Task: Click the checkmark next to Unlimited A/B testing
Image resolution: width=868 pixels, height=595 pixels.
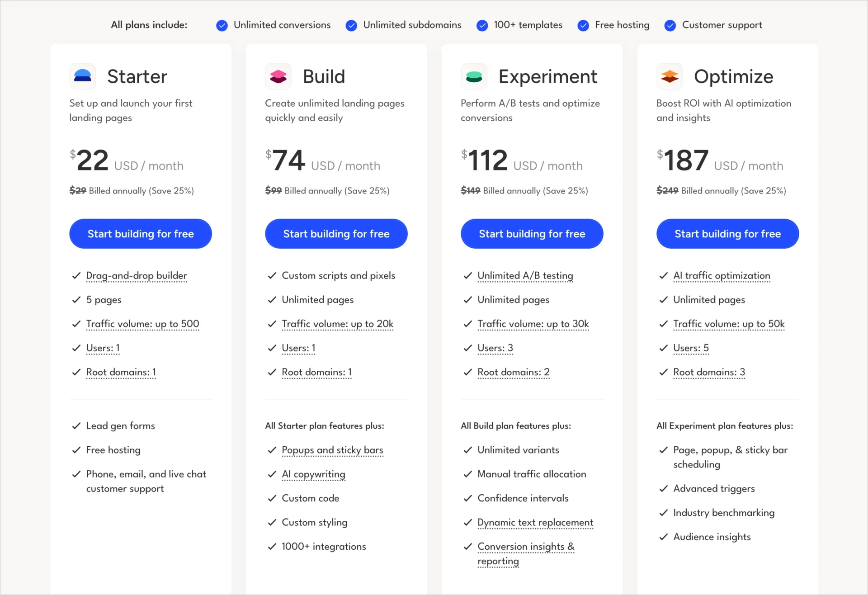Action: click(x=468, y=276)
